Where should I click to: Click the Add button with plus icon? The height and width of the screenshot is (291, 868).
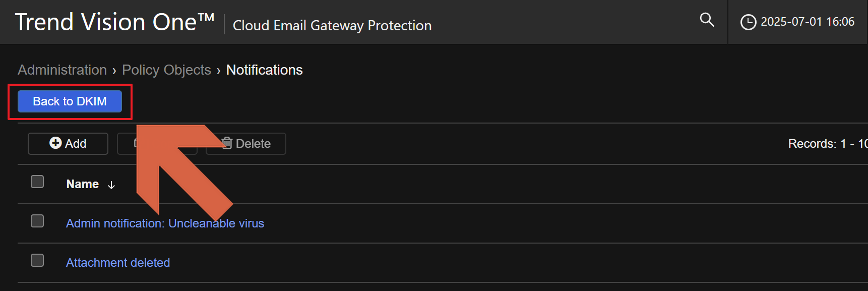(68, 144)
